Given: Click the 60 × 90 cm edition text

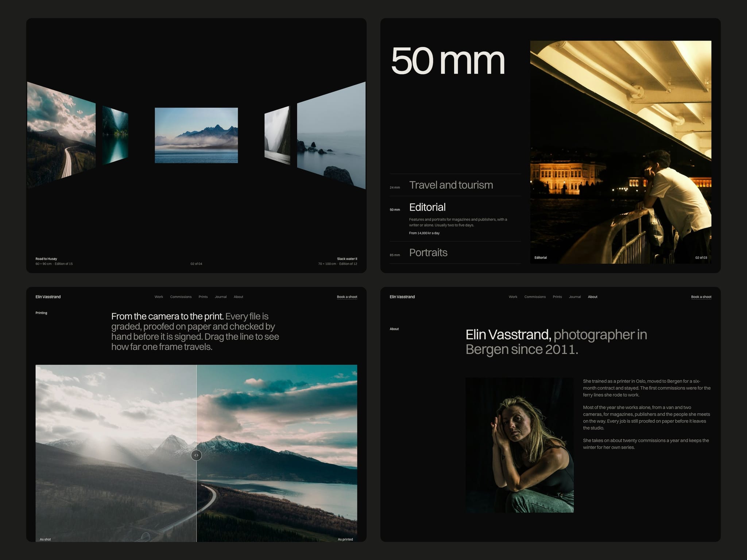Looking at the screenshot, I should [x=54, y=264].
